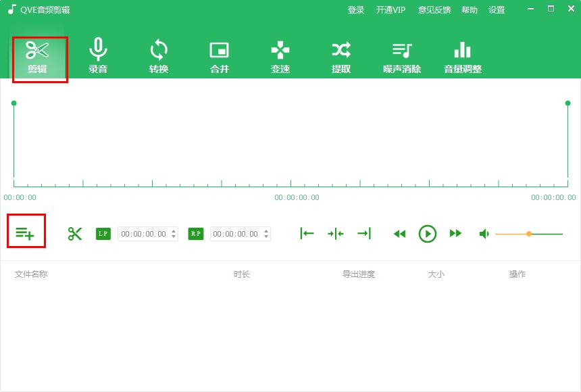
Task: Open the 提取 extraction tool
Action: tap(340, 55)
